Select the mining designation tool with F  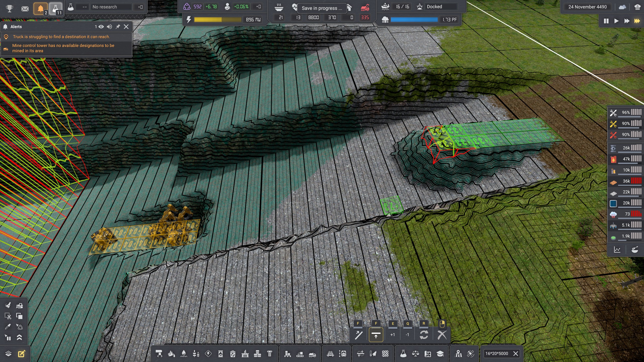(x=358, y=335)
